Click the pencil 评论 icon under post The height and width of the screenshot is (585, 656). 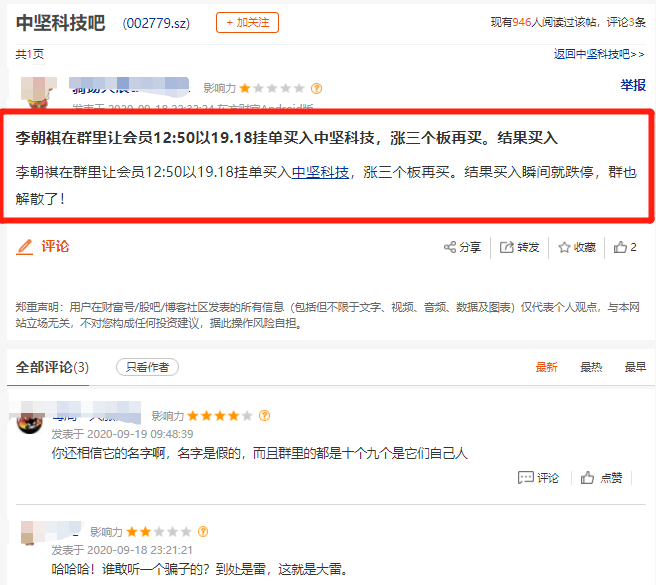coord(25,246)
